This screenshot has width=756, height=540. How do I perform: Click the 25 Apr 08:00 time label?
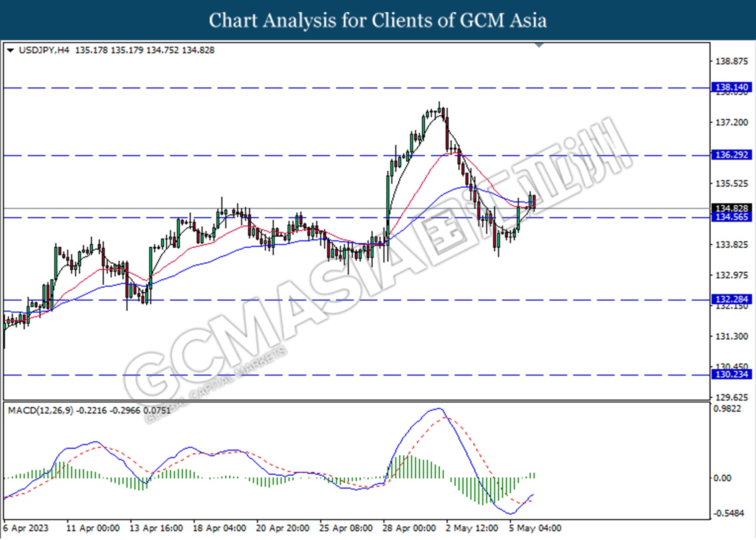(346, 528)
